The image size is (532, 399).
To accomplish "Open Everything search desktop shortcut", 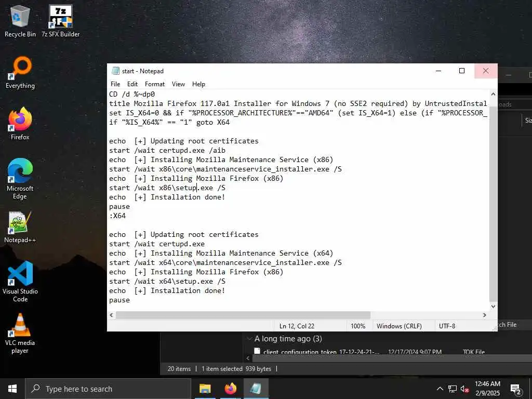I will point(20,73).
